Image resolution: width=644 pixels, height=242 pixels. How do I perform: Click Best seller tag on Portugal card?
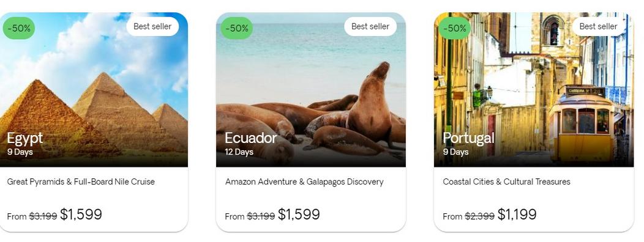599,26
